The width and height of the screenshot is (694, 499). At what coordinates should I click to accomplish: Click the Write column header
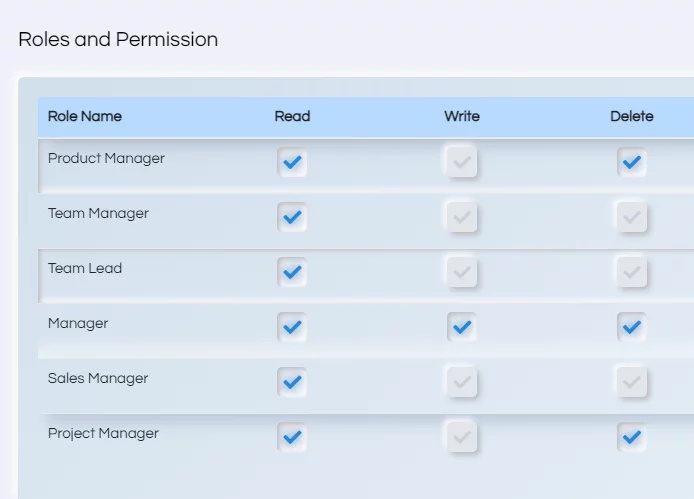pos(462,116)
